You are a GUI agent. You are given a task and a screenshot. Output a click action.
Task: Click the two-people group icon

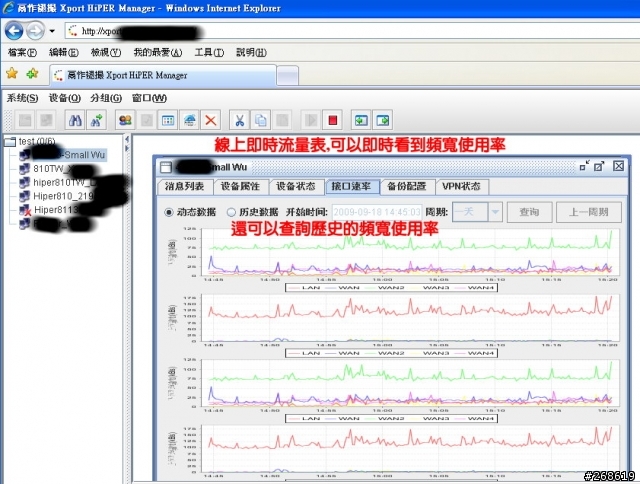coord(125,120)
